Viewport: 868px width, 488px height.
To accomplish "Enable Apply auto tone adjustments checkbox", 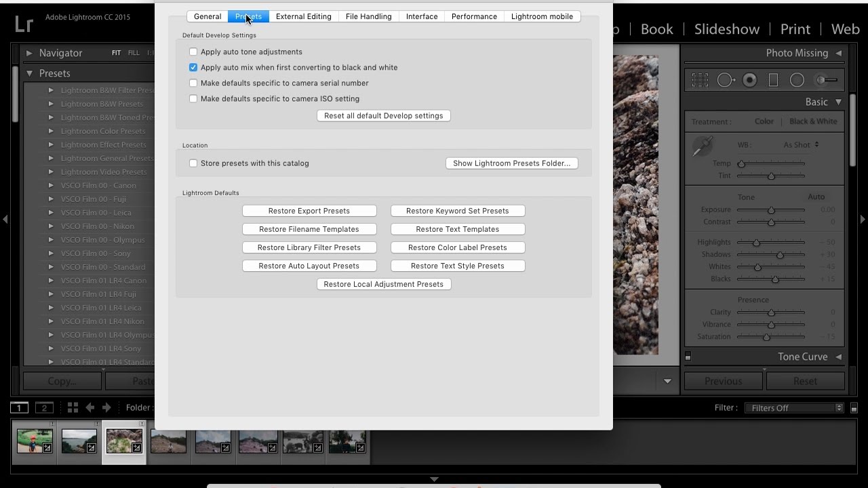I will pos(193,52).
